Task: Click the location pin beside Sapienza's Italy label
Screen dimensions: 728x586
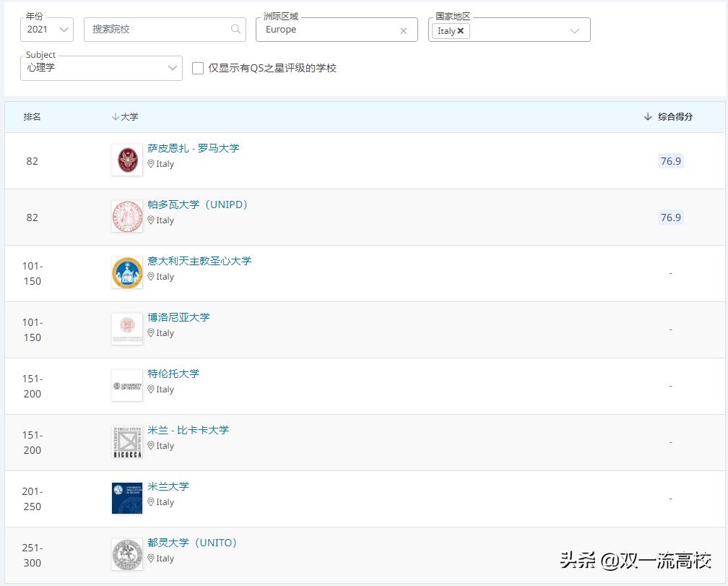Action: pyautogui.click(x=152, y=164)
